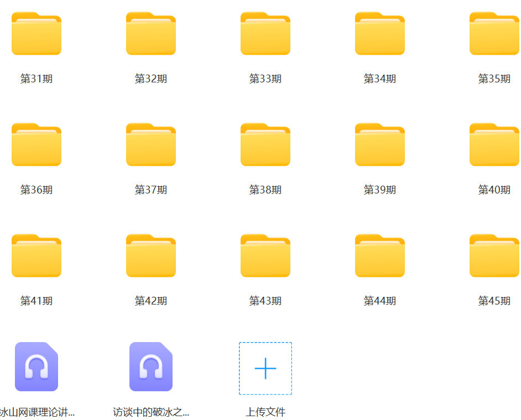
Task: Select the 冰山网课理论讲 audio file icon
Action: (37, 366)
